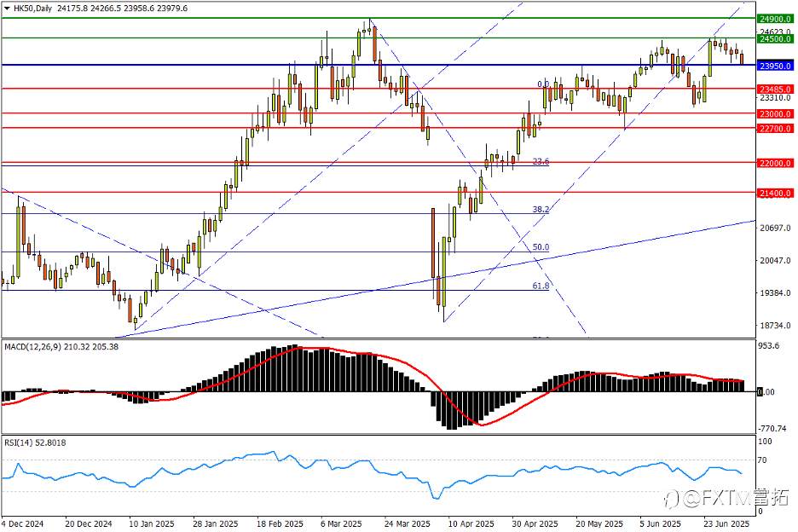Select the HK50,Daily chart title text
Image resolution: width=798 pixels, height=532 pixels.
(32, 9)
